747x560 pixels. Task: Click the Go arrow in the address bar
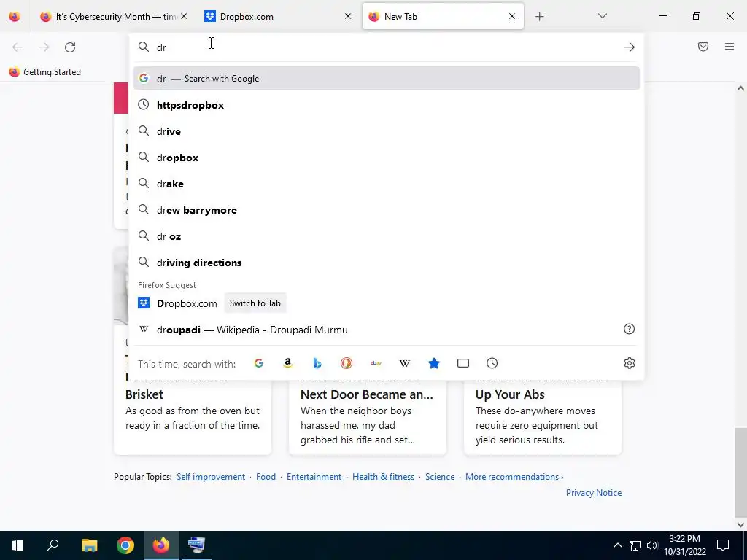[x=630, y=47]
